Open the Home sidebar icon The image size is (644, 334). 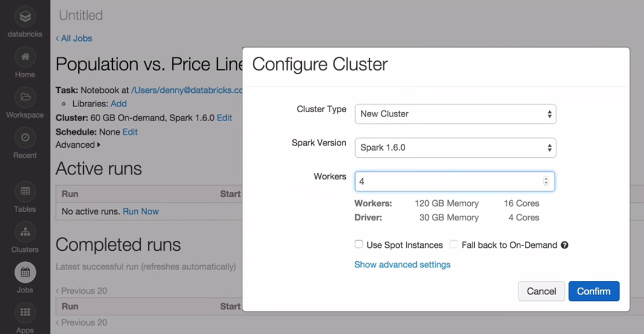click(25, 57)
